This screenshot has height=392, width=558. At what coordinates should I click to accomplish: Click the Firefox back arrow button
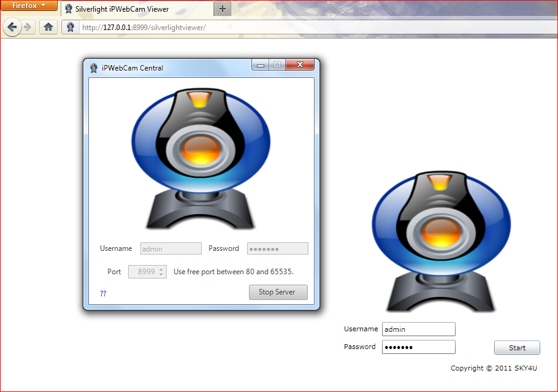point(12,27)
